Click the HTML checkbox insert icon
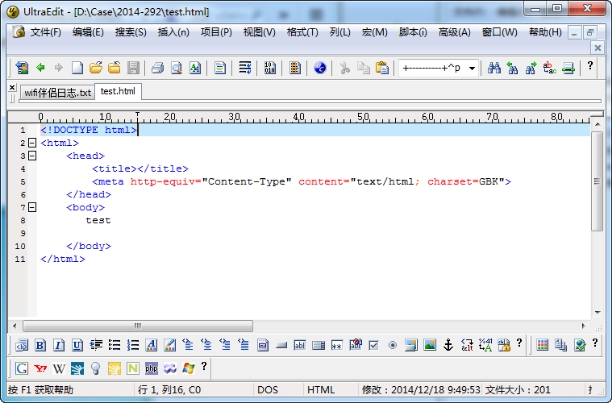 coord(374,345)
